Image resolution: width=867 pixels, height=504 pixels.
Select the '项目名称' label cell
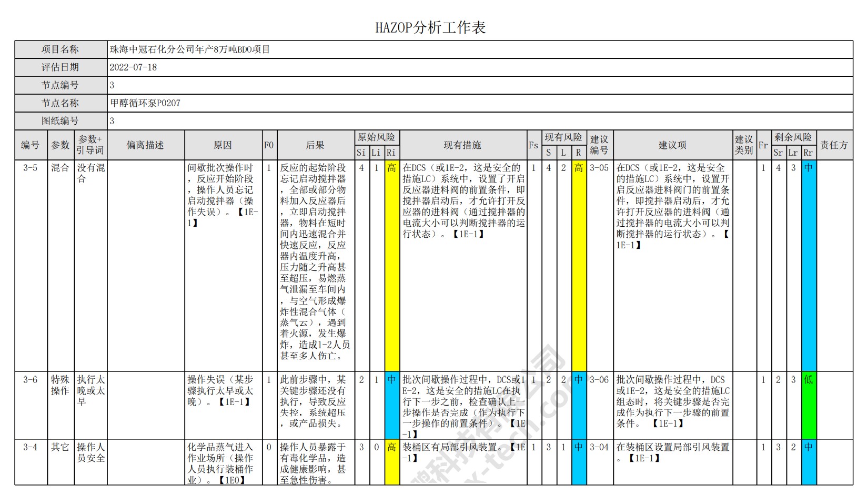61,49
